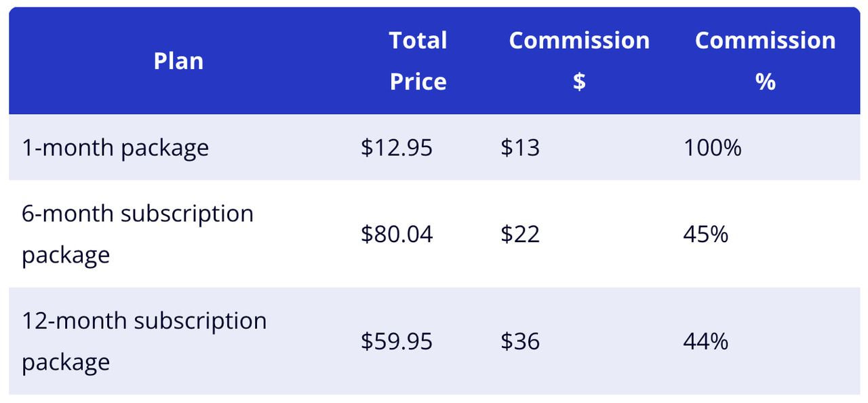Image resolution: width=868 pixels, height=403 pixels.
Task: Click the 44% commission percentage
Action: point(706,341)
